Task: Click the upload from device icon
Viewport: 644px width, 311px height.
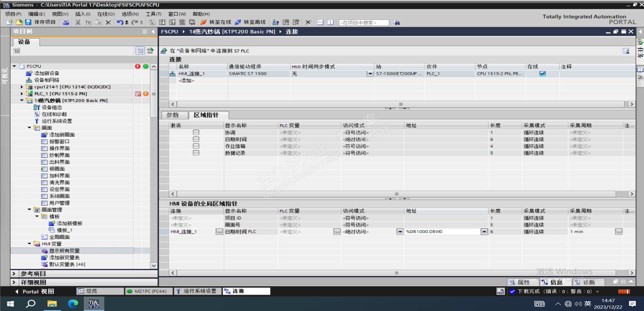Action: point(172,22)
